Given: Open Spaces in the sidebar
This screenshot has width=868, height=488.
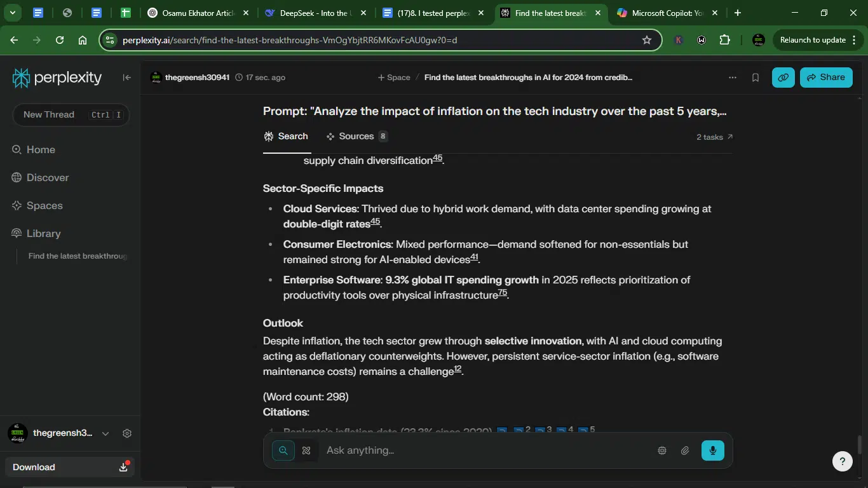Looking at the screenshot, I should 37,206.
